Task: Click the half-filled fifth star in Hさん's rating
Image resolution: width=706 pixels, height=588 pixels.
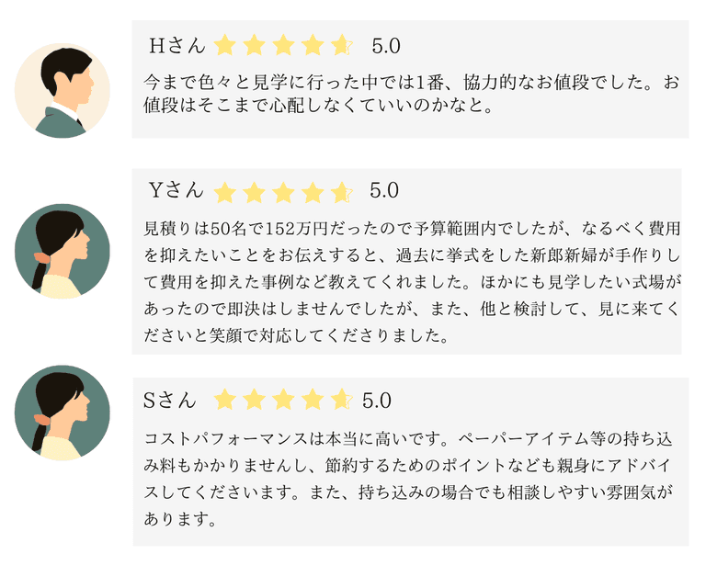Action: tap(341, 45)
